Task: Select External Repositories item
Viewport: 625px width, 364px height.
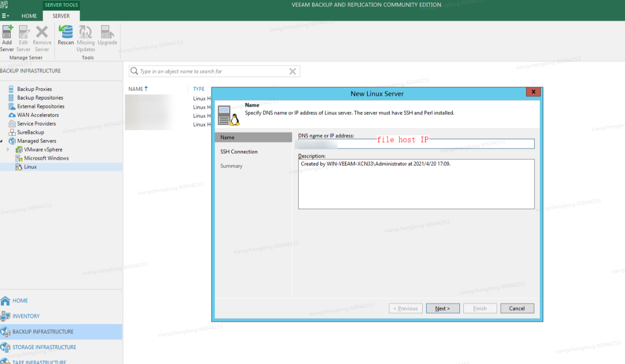Action: pyautogui.click(x=41, y=106)
